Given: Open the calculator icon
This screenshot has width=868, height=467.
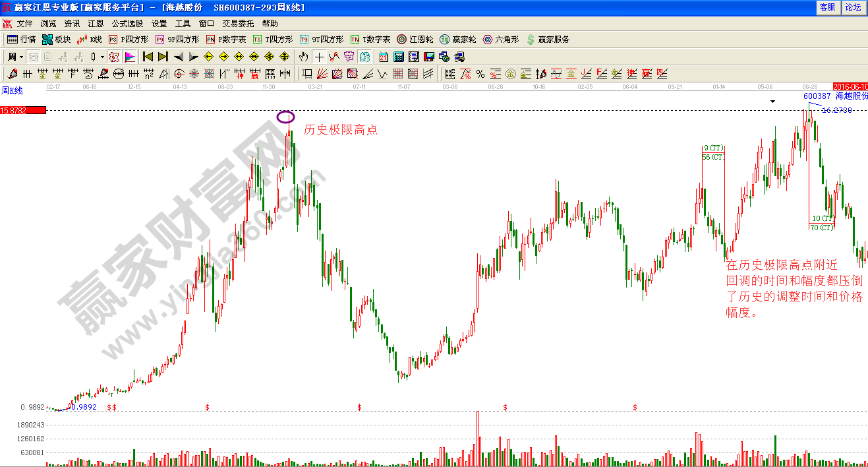Looking at the screenshot, I should pyautogui.click(x=399, y=57).
